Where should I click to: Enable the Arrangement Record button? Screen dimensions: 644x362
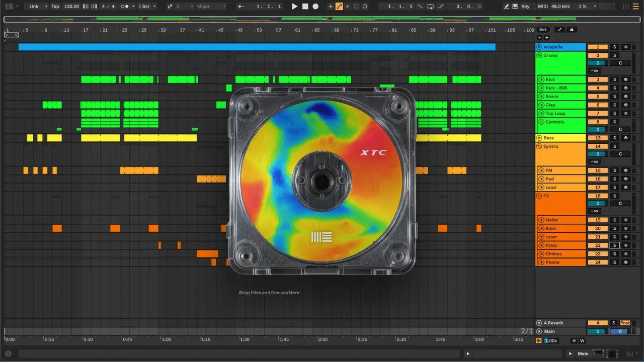pos(315,7)
